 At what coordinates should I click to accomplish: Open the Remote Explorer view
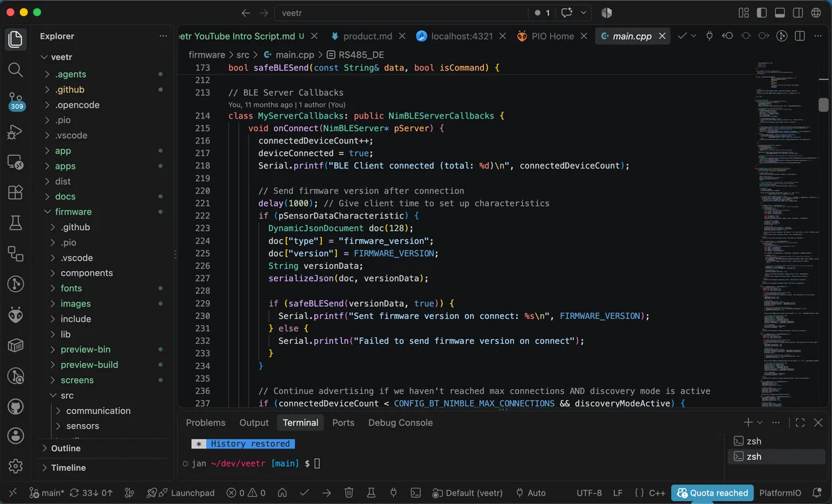15,162
